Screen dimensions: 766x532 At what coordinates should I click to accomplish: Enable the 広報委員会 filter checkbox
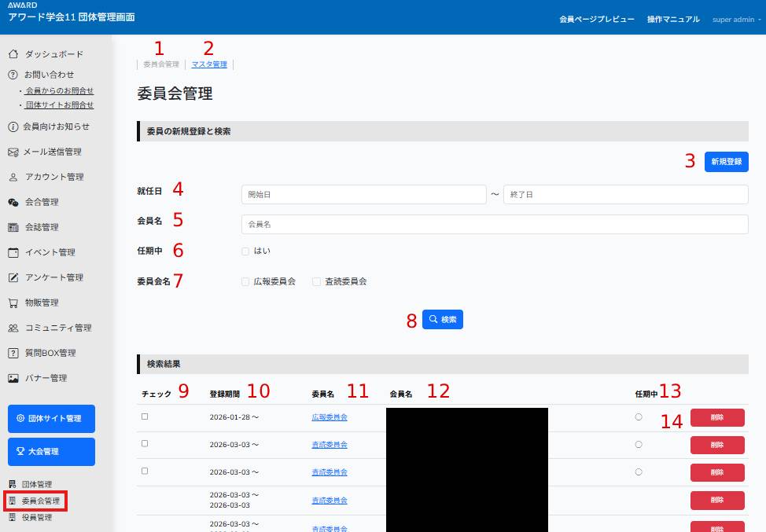[x=246, y=281]
